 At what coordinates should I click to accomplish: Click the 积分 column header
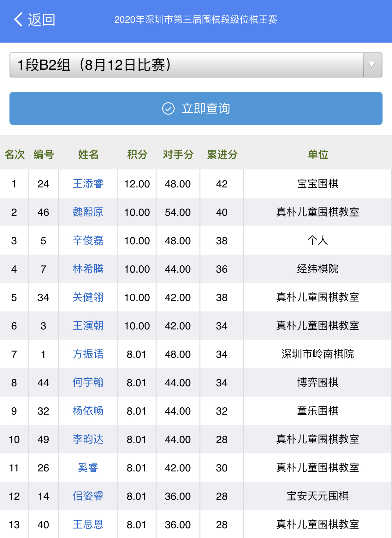pyautogui.click(x=137, y=155)
